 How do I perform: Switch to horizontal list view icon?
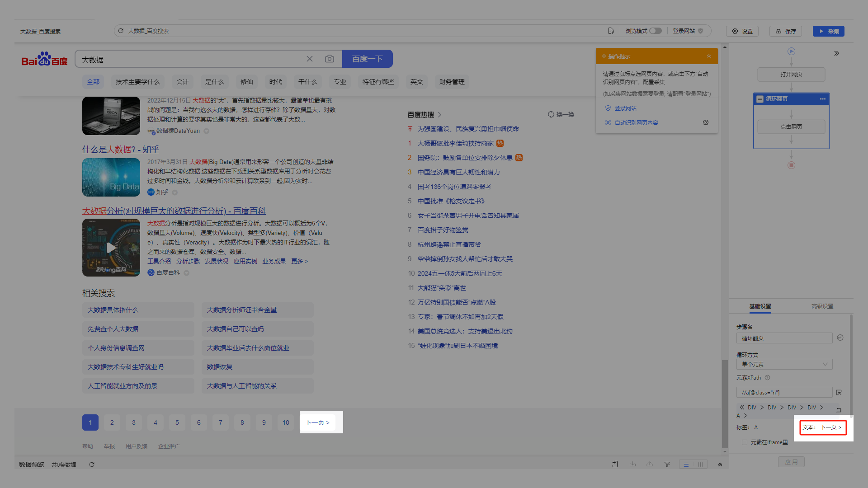coord(686,465)
